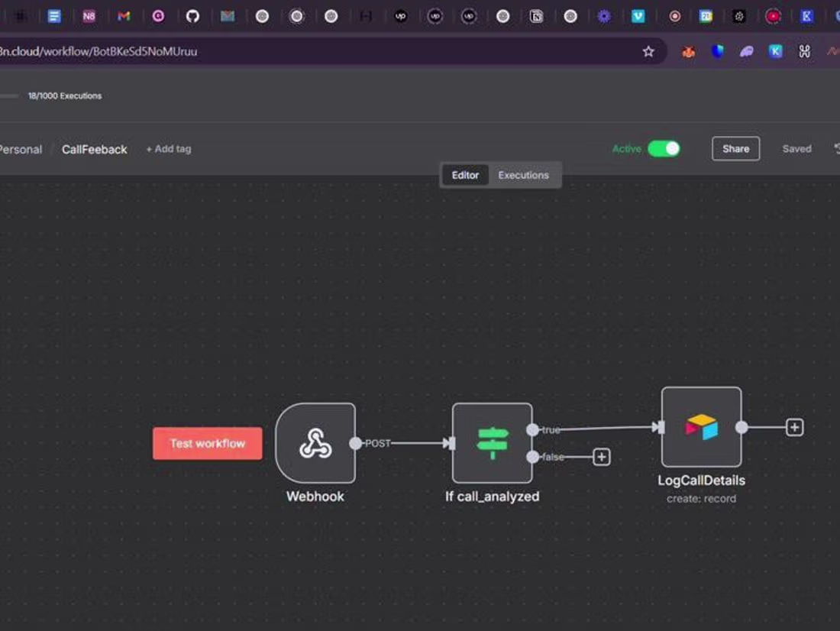Open the Webhook node
This screenshot has height=631, width=840.
(x=315, y=443)
